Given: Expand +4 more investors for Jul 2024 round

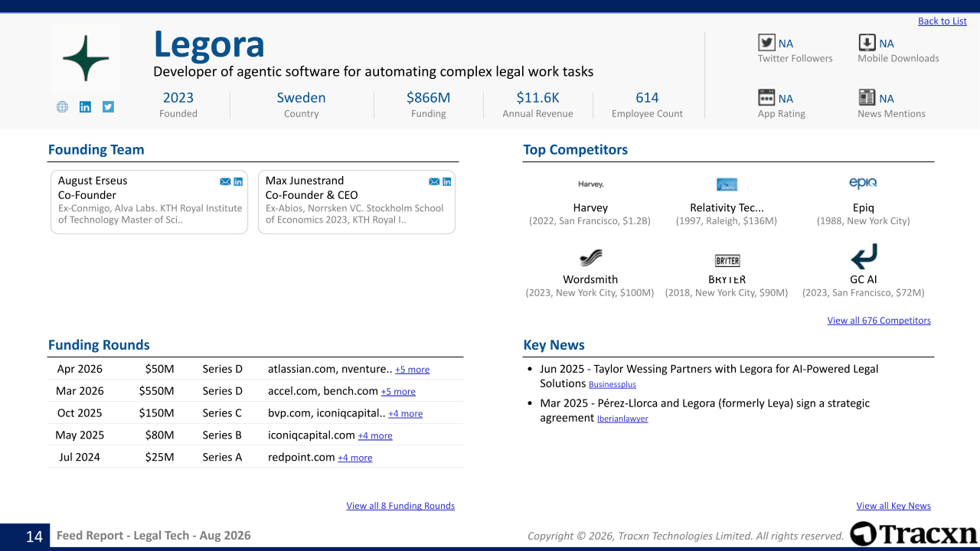Looking at the screenshot, I should (x=355, y=458).
